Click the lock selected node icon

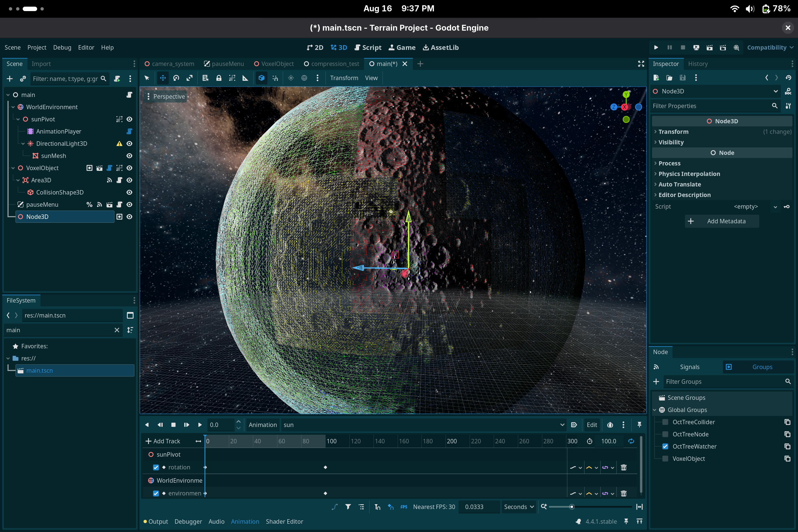219,78
